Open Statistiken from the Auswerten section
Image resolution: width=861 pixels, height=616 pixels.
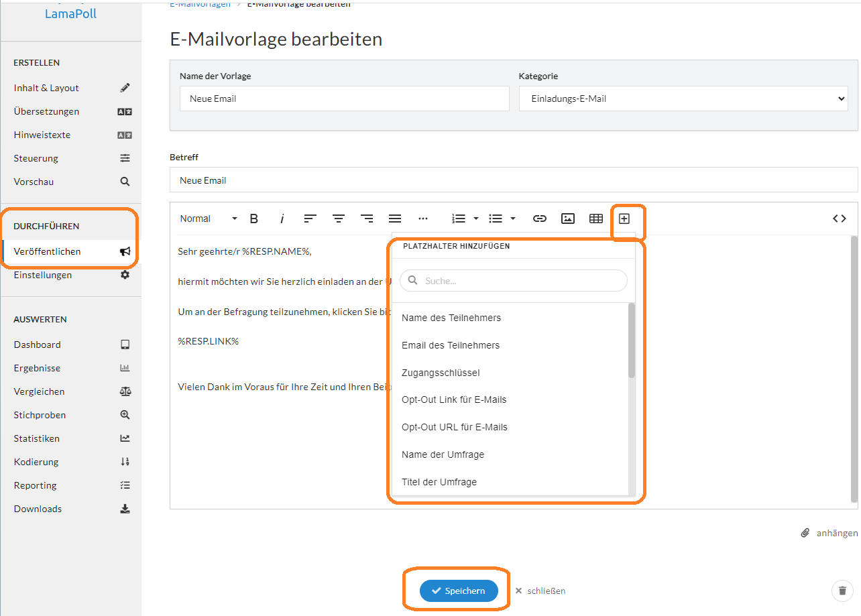click(x=38, y=438)
